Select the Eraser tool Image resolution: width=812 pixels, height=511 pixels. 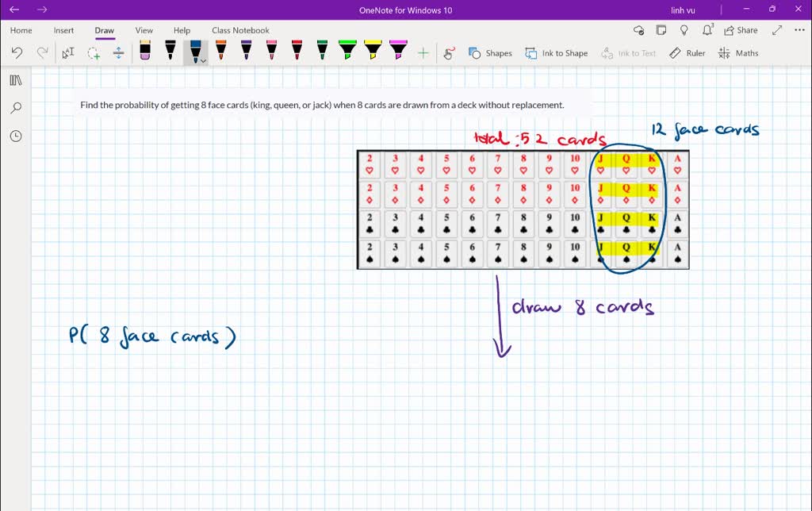[x=145, y=51]
